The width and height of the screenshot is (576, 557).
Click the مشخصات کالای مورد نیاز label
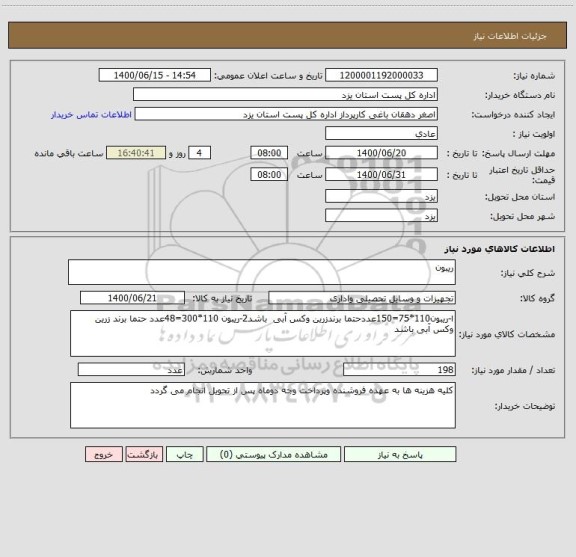tap(507, 334)
